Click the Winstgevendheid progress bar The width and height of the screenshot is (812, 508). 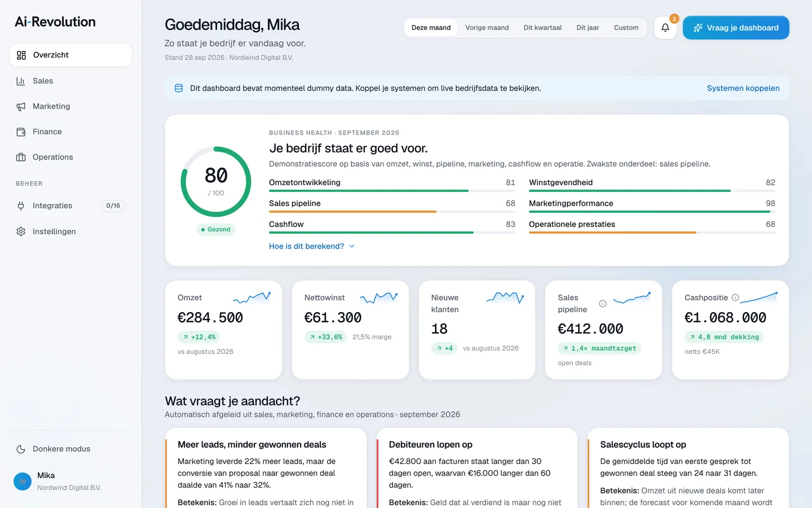652,191
